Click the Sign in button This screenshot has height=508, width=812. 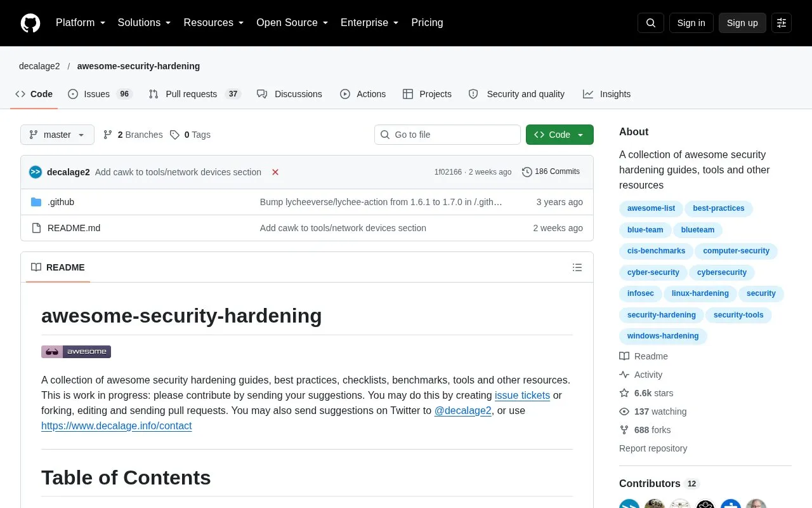[691, 23]
